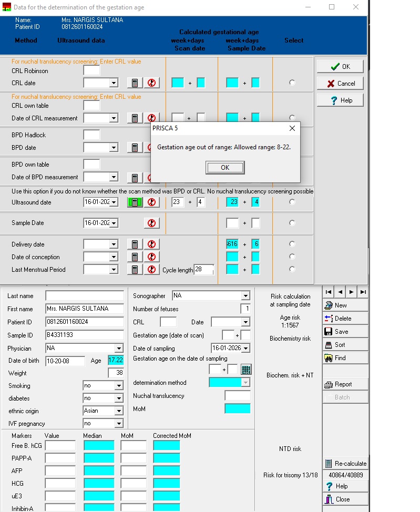Viewport: 420px width, 512px height.
Task: Close the PRISCA 5 message dialog
Action: point(225,168)
